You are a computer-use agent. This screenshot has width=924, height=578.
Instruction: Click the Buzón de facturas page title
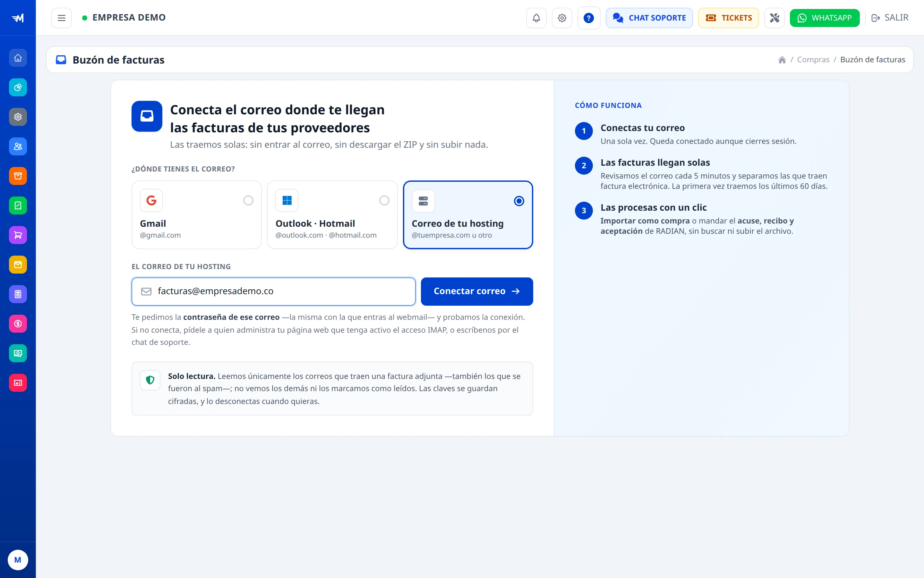click(x=118, y=60)
